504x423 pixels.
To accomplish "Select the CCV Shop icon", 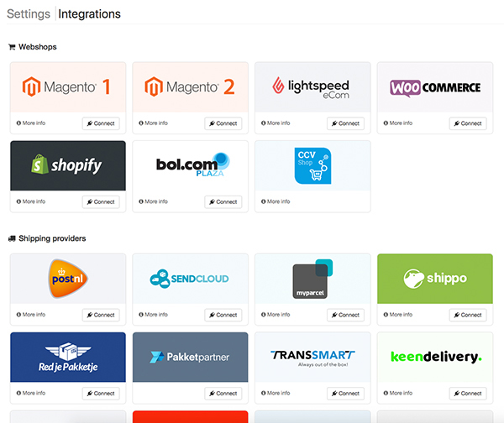I will point(312,165).
